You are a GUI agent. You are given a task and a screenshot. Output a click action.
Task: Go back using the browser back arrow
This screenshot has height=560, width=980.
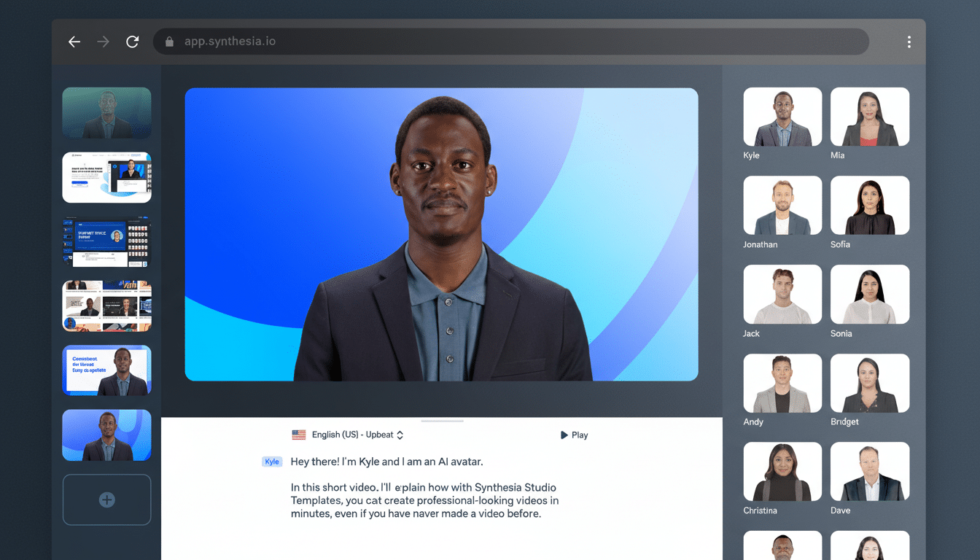point(74,42)
